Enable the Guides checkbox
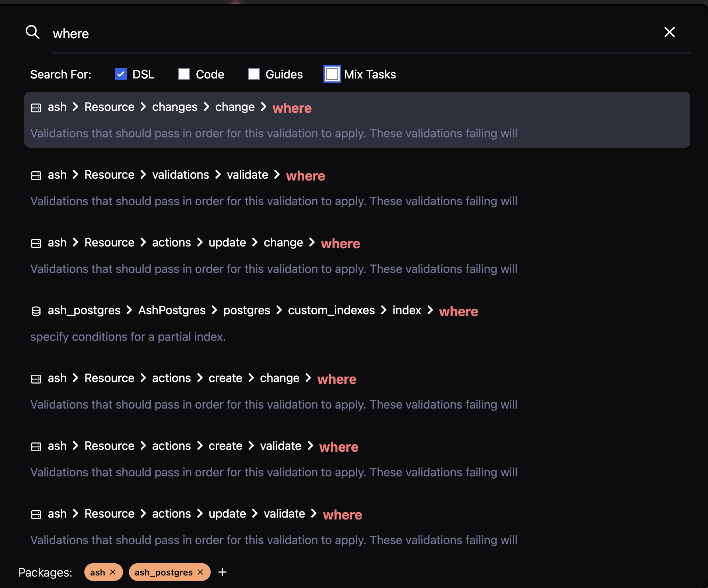Image resolution: width=708 pixels, height=588 pixels. coord(254,74)
